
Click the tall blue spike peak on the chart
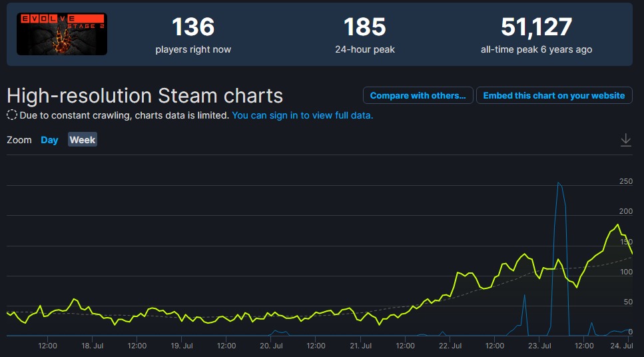coord(558,182)
